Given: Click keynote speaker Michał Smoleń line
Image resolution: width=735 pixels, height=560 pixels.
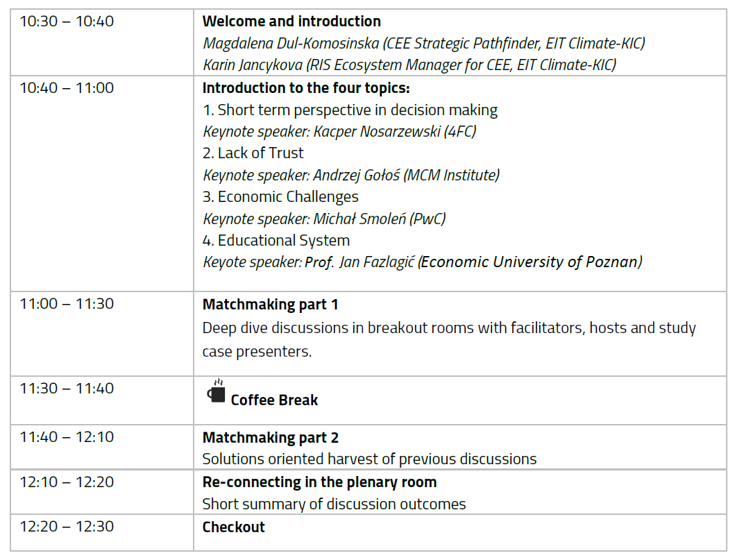Looking at the screenshot, I should pos(324,219).
